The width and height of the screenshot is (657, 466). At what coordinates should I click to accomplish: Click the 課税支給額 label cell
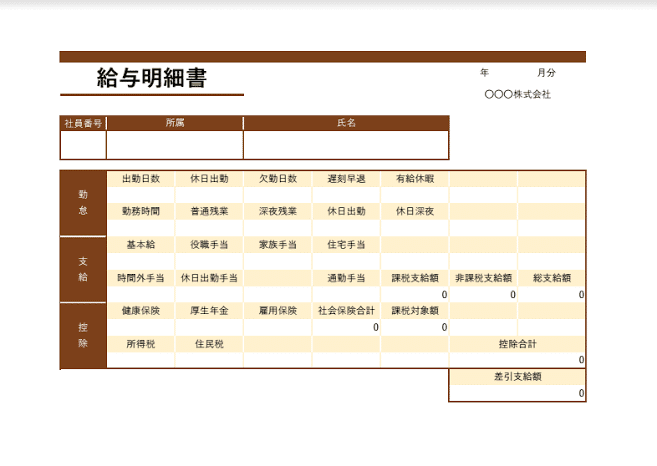415,278
